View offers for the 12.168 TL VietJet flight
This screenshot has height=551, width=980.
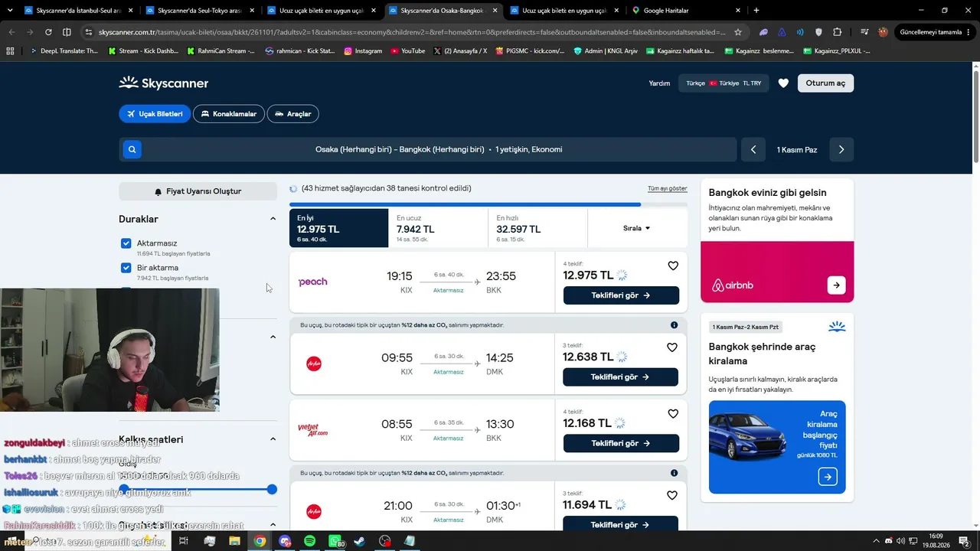click(x=621, y=443)
